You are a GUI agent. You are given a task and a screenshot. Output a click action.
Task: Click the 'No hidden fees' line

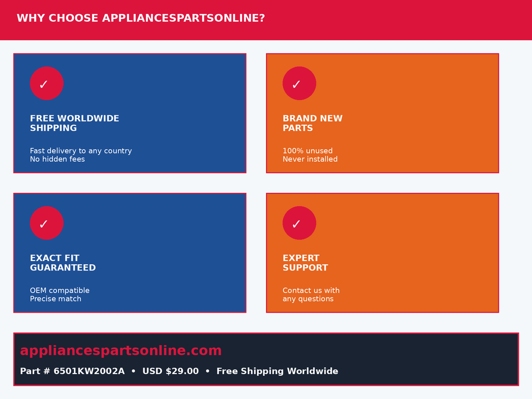pos(57,159)
